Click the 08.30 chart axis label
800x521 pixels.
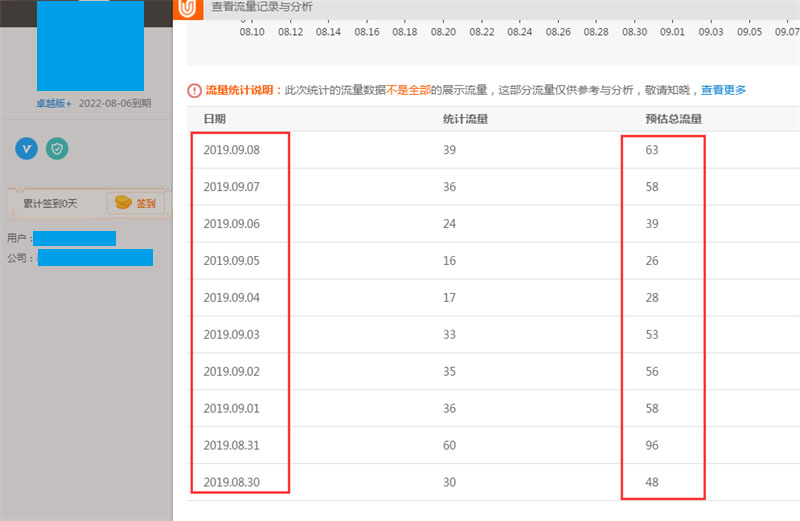click(x=635, y=32)
